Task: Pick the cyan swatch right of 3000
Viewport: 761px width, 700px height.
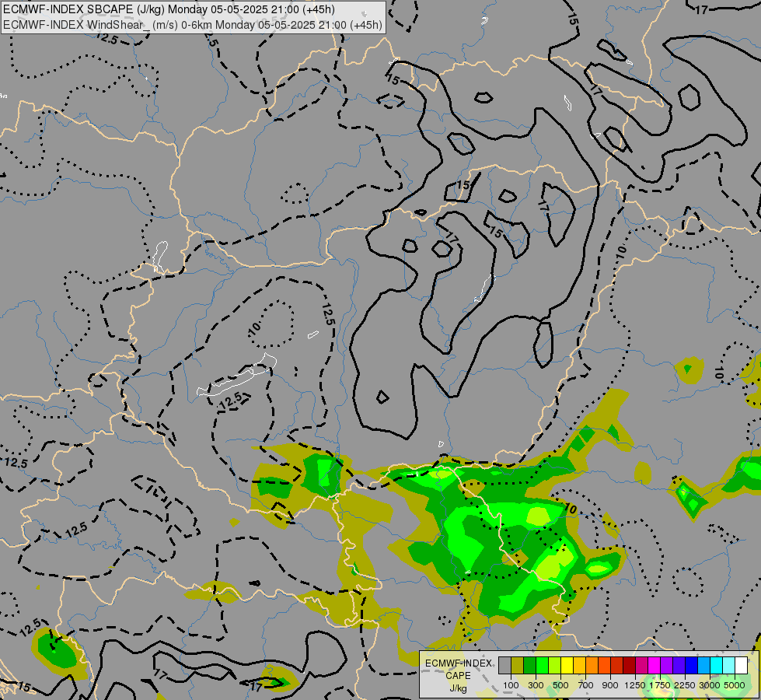Action: click(717, 666)
